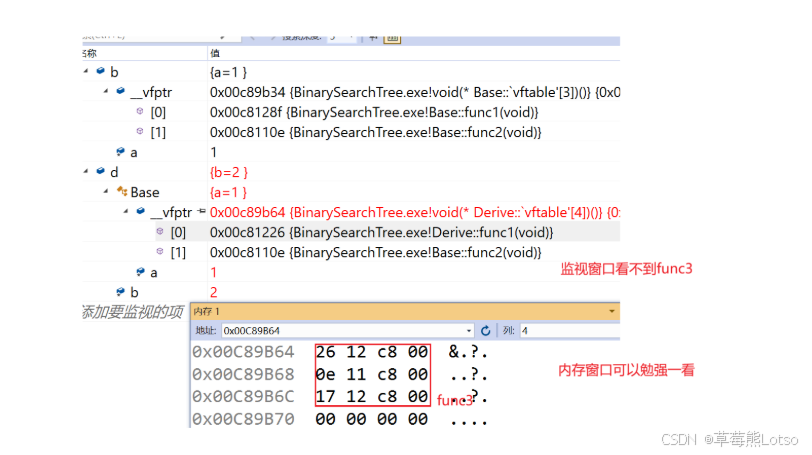Select value 1 of a under b
Screen dimensions: 812x455
pos(213,152)
